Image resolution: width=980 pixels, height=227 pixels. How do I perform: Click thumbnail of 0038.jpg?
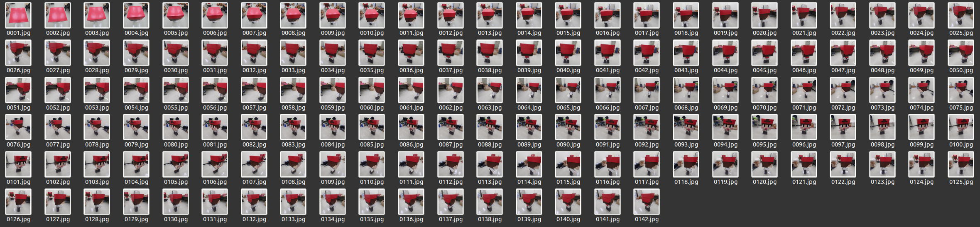click(x=490, y=53)
